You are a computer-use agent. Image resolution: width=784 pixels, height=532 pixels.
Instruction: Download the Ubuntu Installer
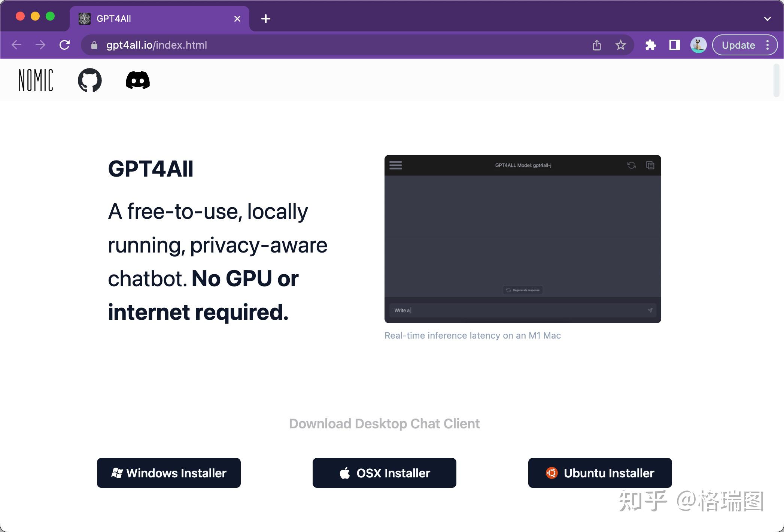600,473
